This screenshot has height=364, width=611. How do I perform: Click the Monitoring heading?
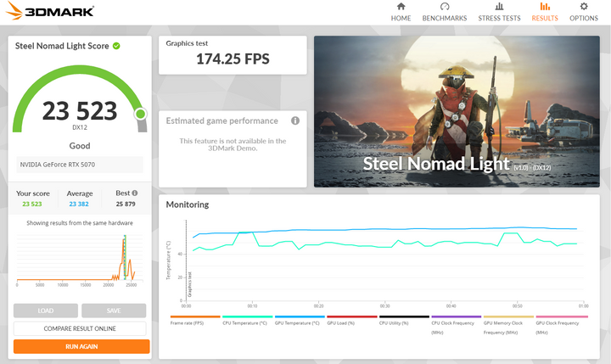coord(188,204)
